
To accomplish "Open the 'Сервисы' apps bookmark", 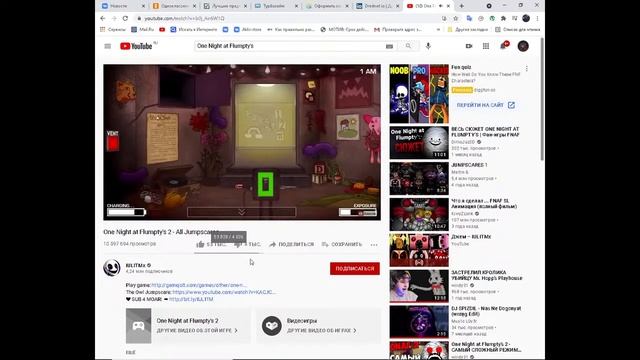I will tap(113, 29).
